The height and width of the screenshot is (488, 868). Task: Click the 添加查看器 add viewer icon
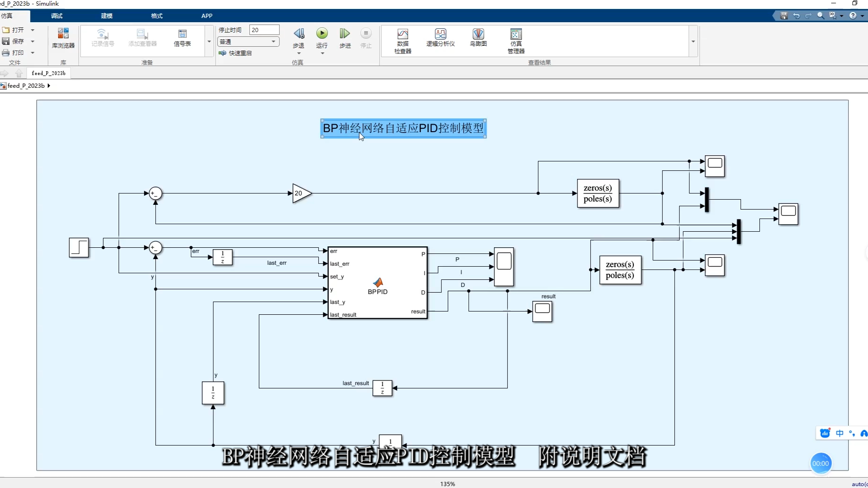point(142,38)
